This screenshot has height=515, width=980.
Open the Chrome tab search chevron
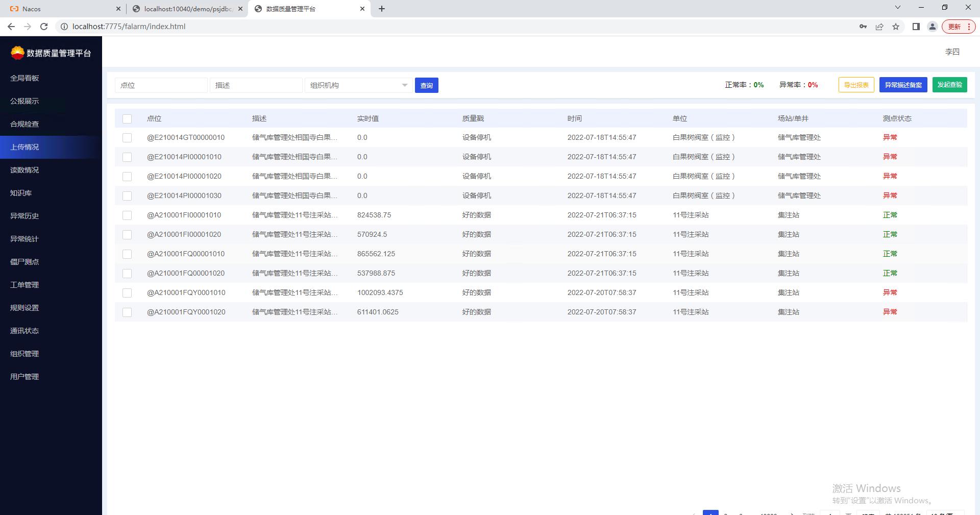coord(898,8)
